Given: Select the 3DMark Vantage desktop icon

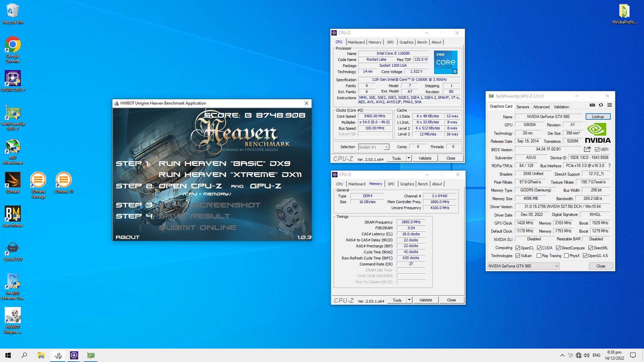Looking at the screenshot, I should click(38, 185).
